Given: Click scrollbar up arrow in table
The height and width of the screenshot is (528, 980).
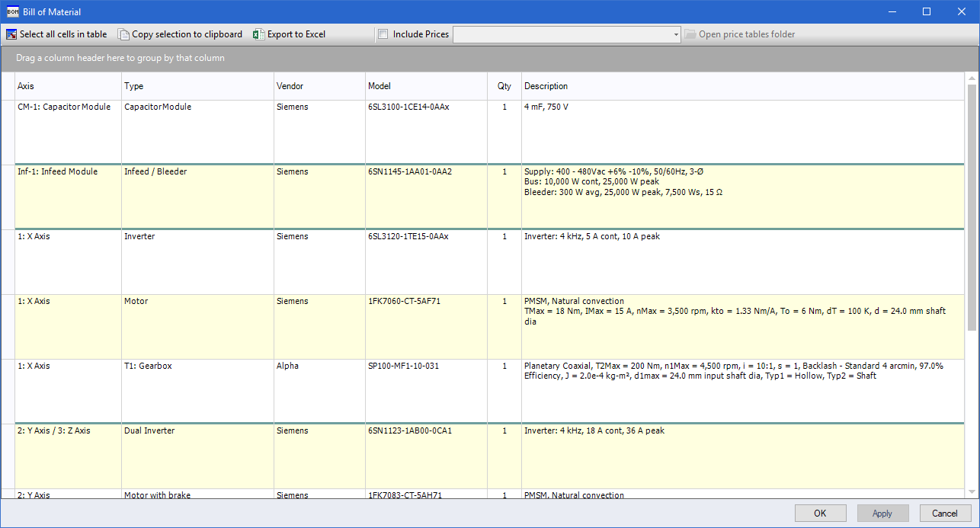Looking at the screenshot, I should coord(971,78).
